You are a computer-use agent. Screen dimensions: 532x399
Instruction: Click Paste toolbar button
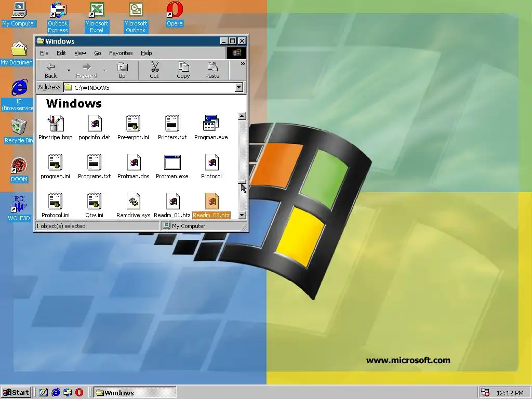point(212,71)
